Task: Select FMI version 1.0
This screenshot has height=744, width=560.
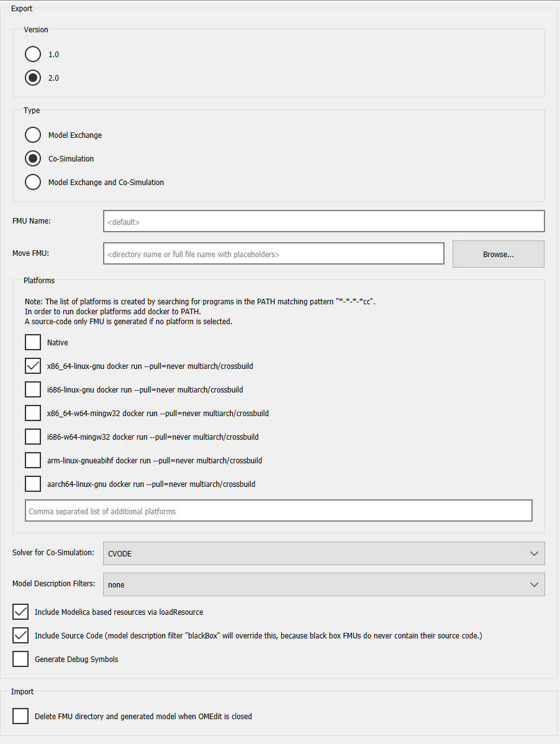Action: tap(32, 54)
